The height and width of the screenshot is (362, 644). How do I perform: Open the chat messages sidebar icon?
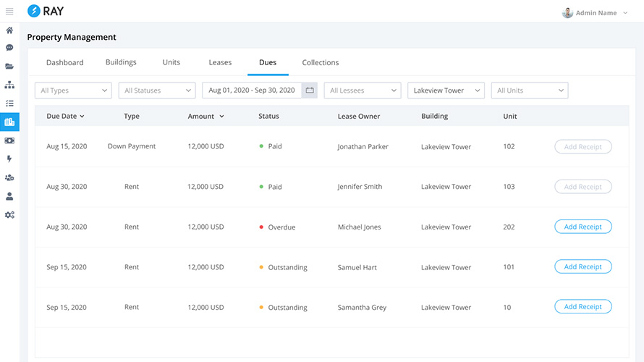[9, 48]
